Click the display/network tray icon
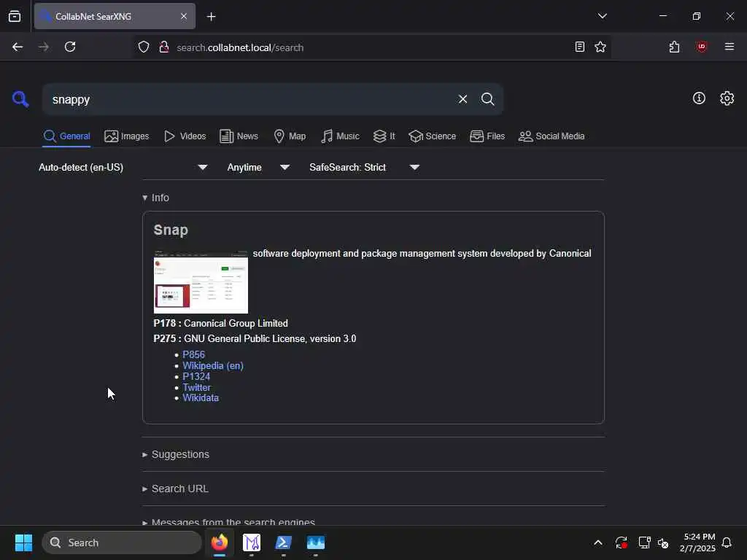The width and height of the screenshot is (747, 560). [644, 542]
